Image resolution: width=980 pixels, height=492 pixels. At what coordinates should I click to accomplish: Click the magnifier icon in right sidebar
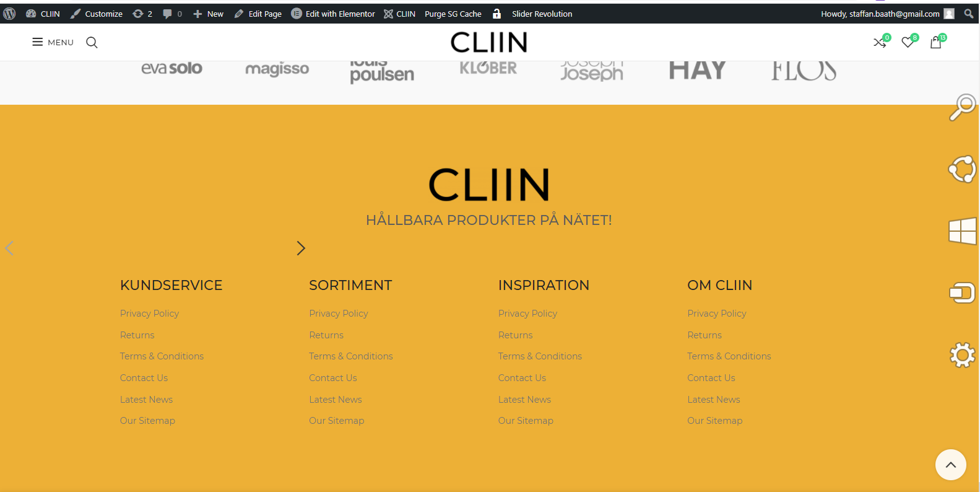click(963, 107)
